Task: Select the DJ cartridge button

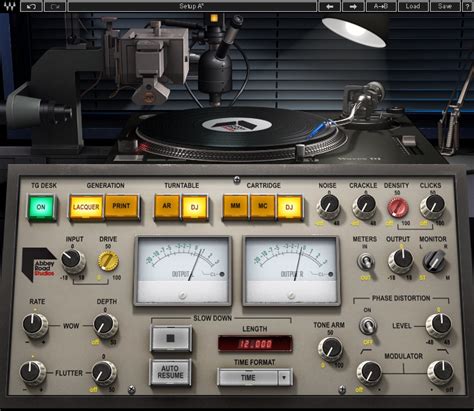Action: [x=289, y=207]
